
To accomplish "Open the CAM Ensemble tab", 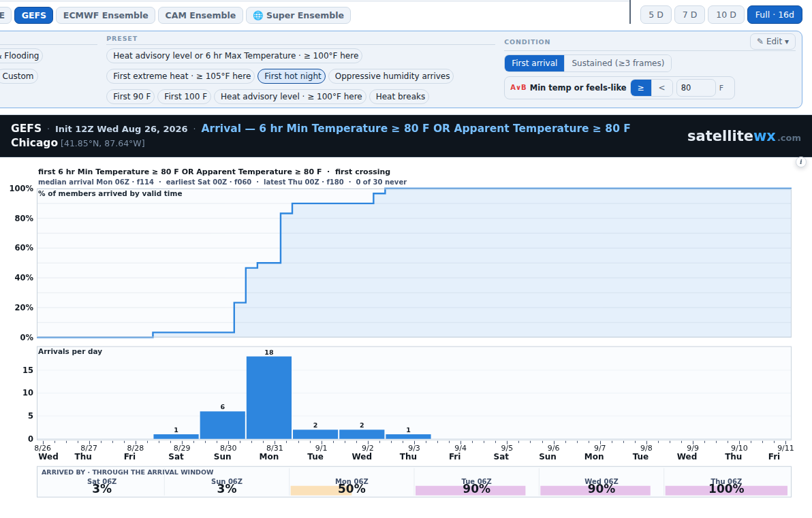I will click(x=200, y=16).
